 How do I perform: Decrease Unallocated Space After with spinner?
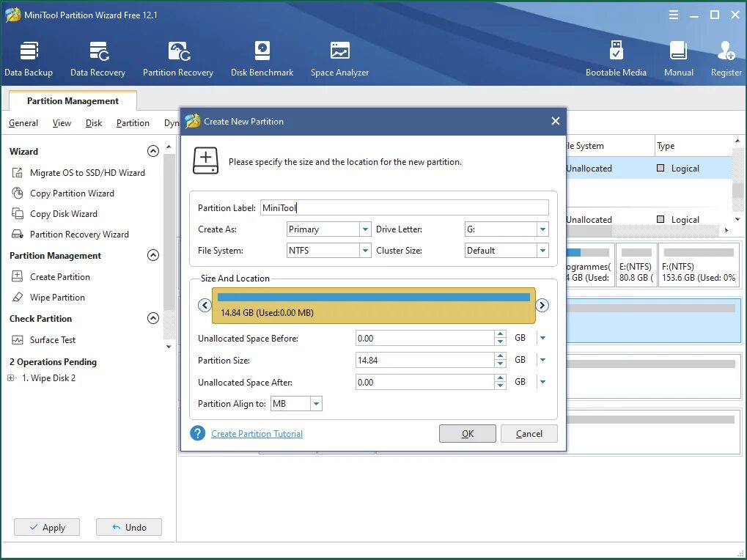[500, 386]
